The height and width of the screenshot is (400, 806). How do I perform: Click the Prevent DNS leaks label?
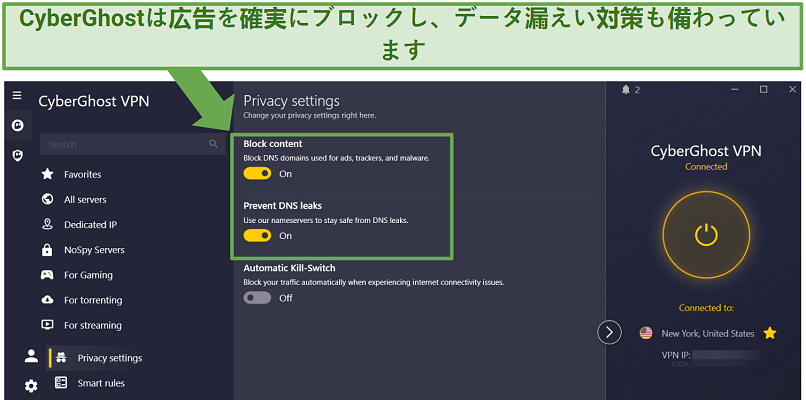click(282, 206)
